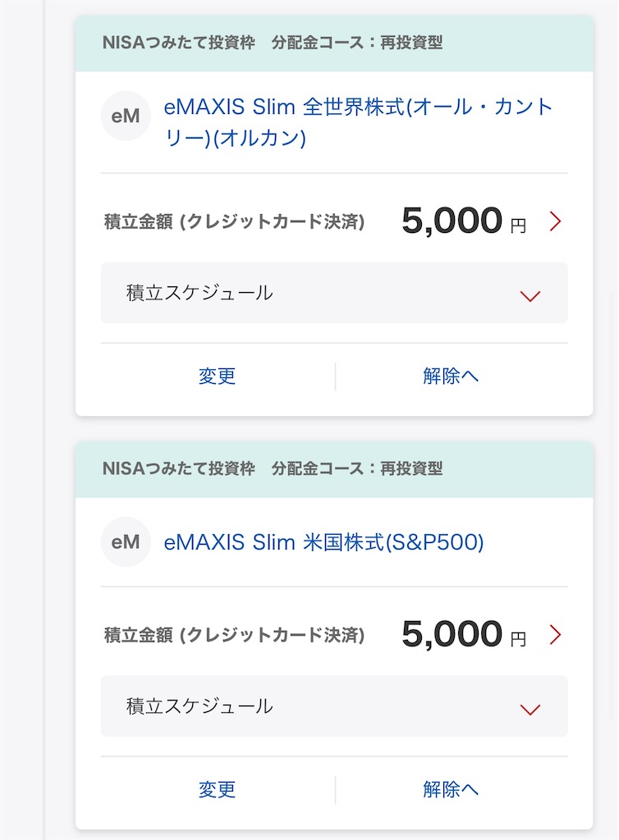This screenshot has height=840, width=619.
Task: Click NISAつみたて投資枠 header of the S&P500 card
Action: (178, 468)
